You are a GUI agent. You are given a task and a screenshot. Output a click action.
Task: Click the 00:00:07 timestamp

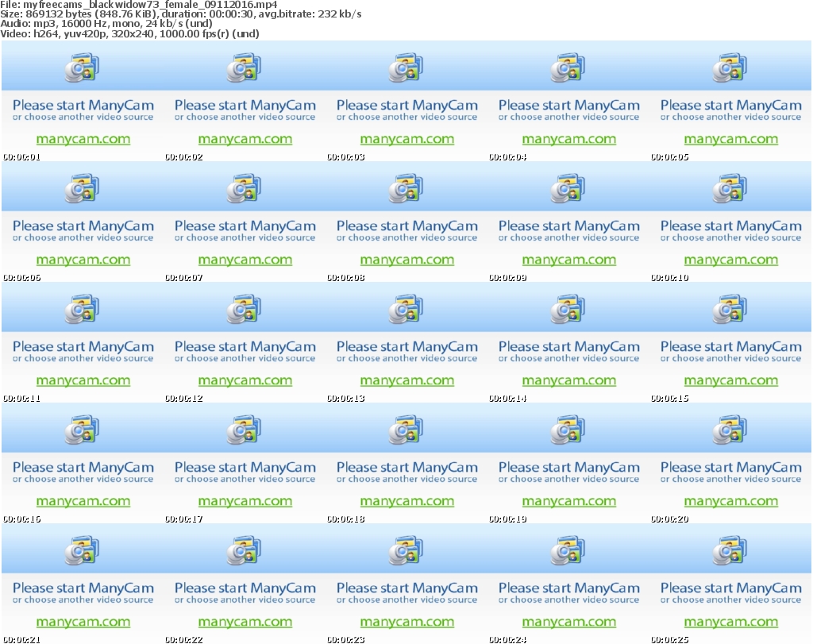pyautogui.click(x=183, y=277)
